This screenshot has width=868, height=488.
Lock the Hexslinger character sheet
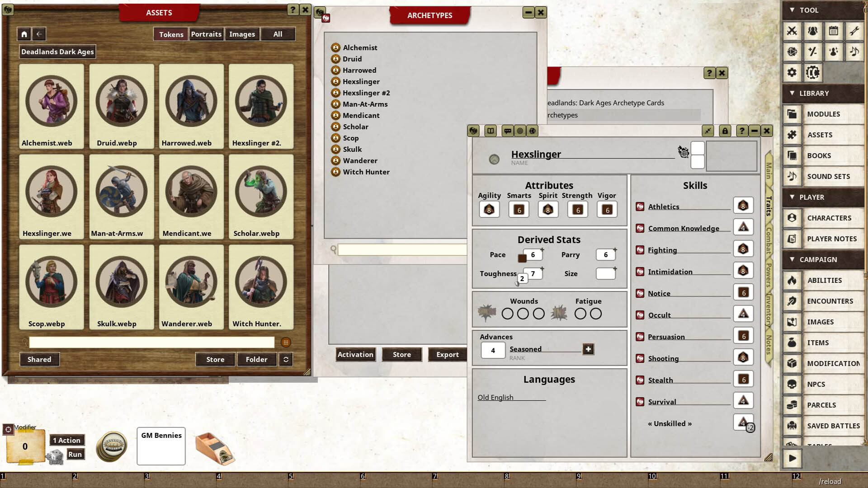click(725, 131)
